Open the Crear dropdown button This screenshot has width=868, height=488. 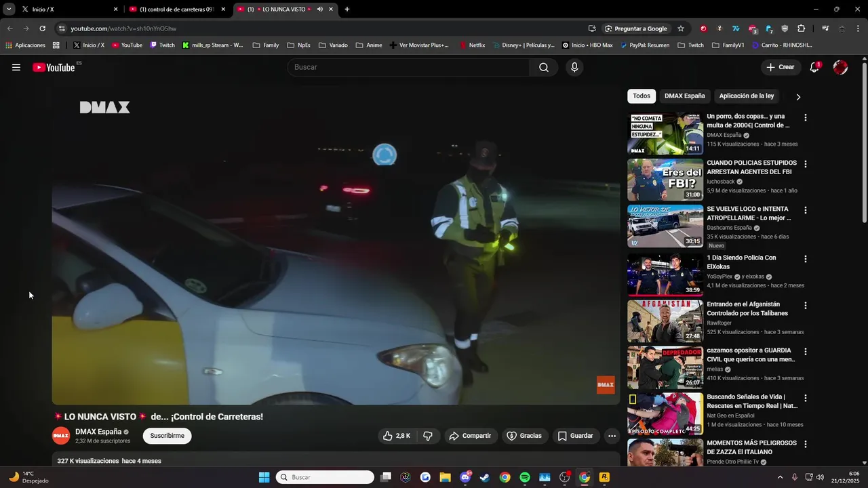780,67
